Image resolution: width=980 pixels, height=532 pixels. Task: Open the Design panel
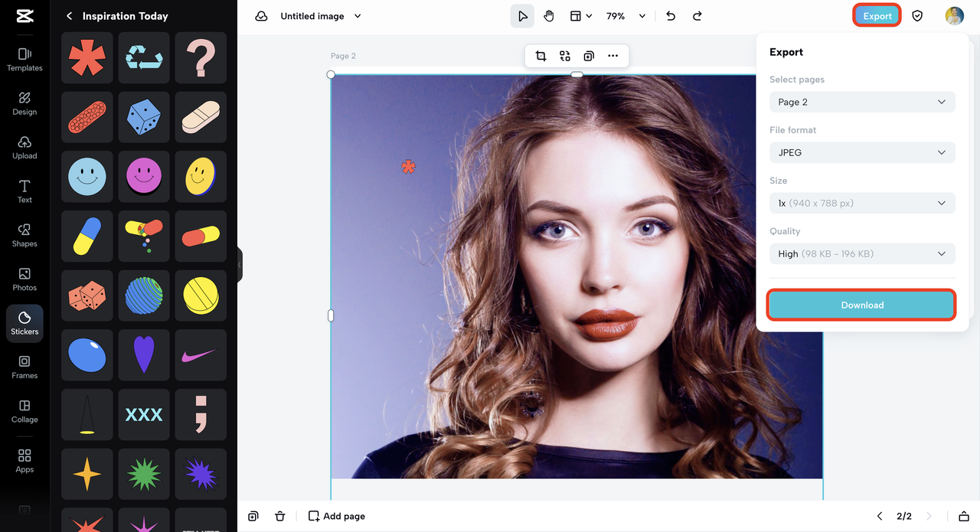pos(24,103)
